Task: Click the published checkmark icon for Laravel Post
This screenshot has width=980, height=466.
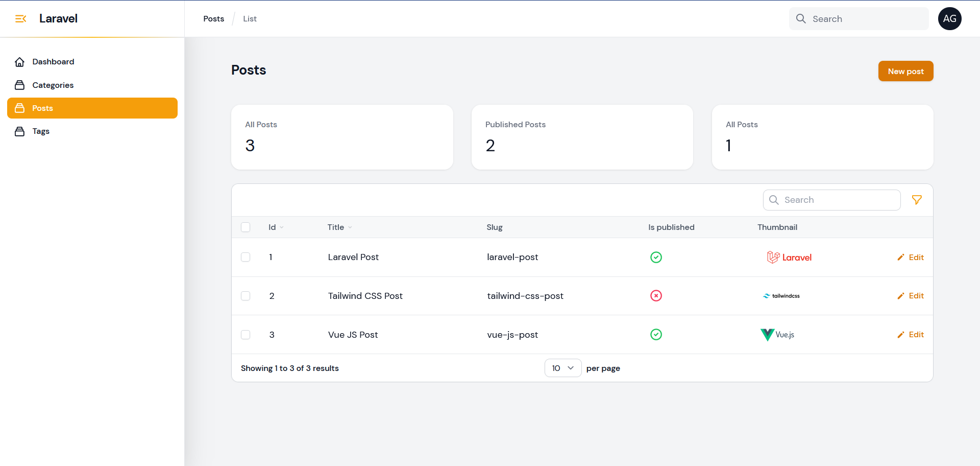Action: 656,257
